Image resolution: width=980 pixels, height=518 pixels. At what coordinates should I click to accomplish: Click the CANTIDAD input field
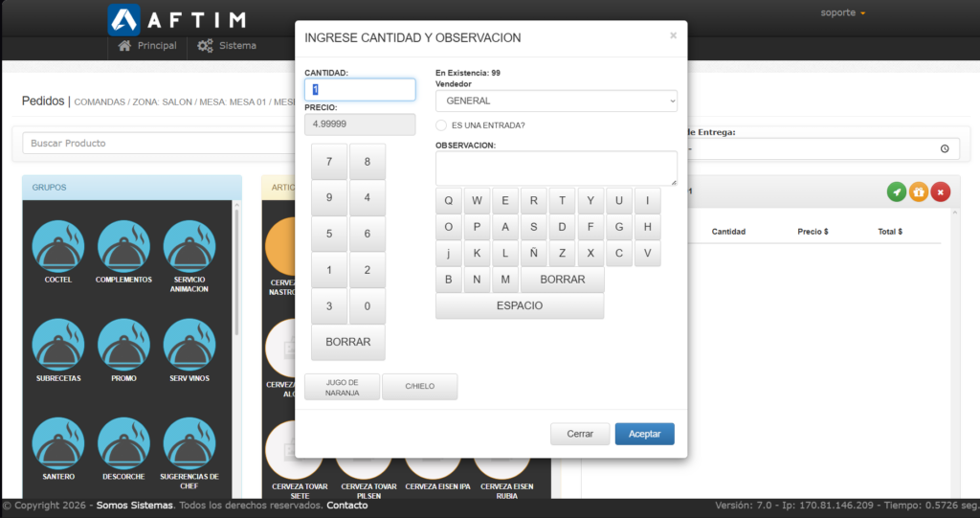click(x=360, y=90)
